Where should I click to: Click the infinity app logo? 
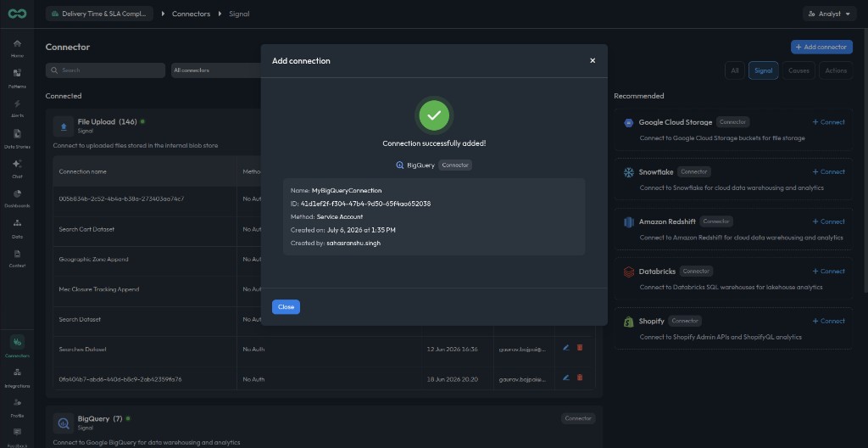pos(17,14)
